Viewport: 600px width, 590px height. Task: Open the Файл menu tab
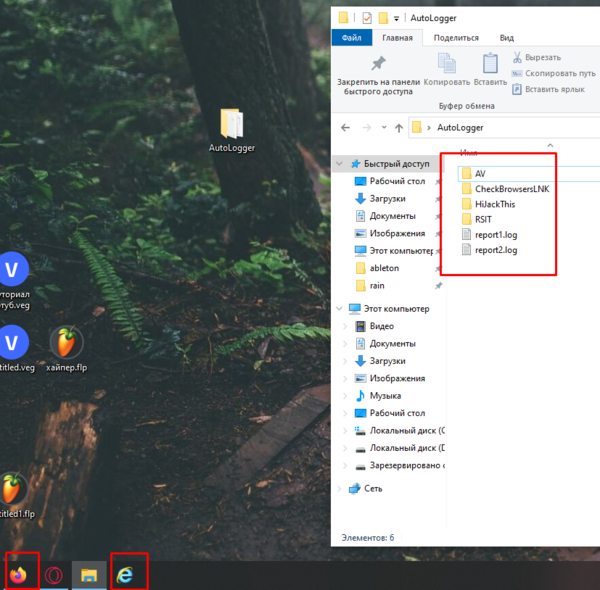[351, 37]
